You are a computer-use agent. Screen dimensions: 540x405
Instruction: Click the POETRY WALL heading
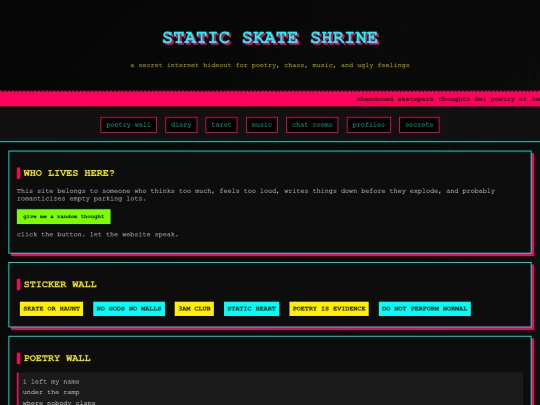[x=57, y=358]
